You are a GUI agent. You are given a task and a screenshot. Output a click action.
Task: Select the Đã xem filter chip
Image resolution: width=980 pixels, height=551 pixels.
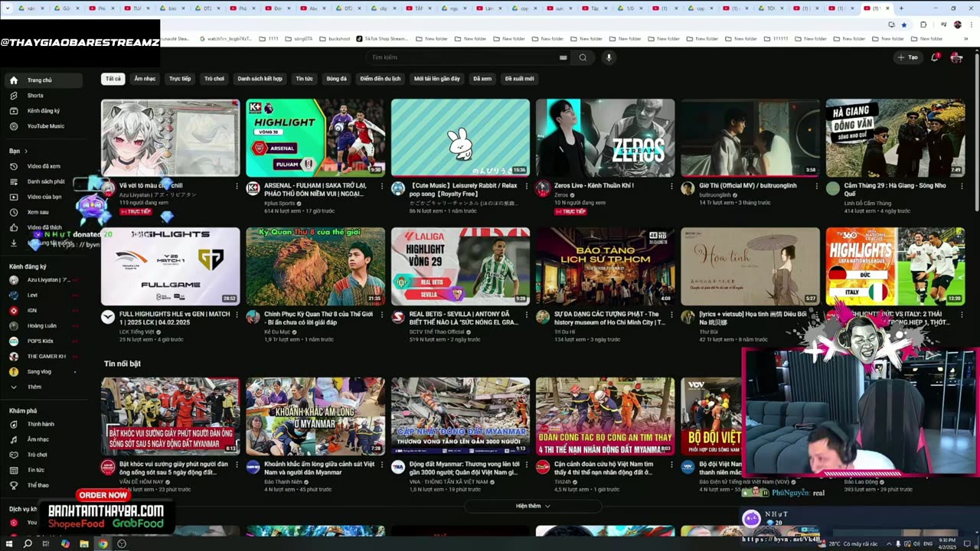482,79
